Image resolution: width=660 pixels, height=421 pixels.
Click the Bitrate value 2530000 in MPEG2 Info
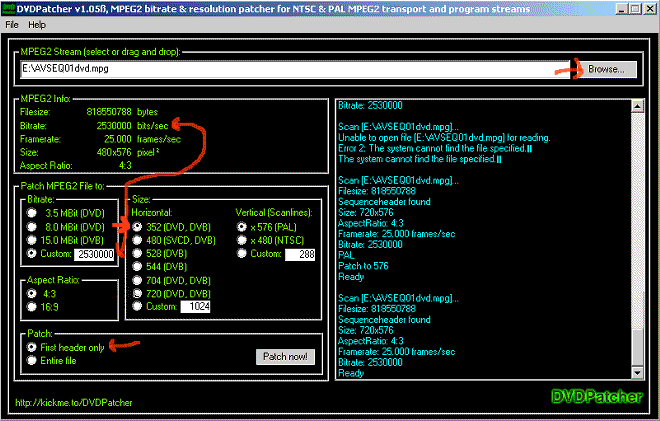(x=114, y=126)
